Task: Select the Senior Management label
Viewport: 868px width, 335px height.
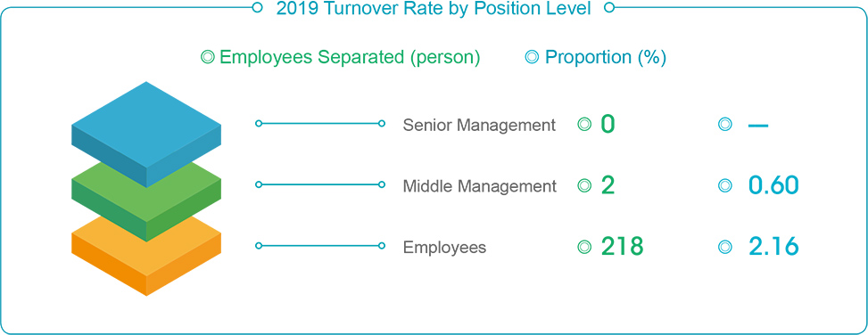Action: pos(479,125)
